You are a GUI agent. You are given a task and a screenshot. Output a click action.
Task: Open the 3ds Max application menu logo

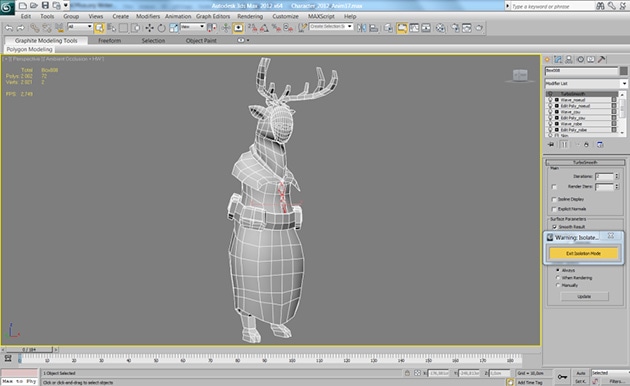(x=7, y=7)
